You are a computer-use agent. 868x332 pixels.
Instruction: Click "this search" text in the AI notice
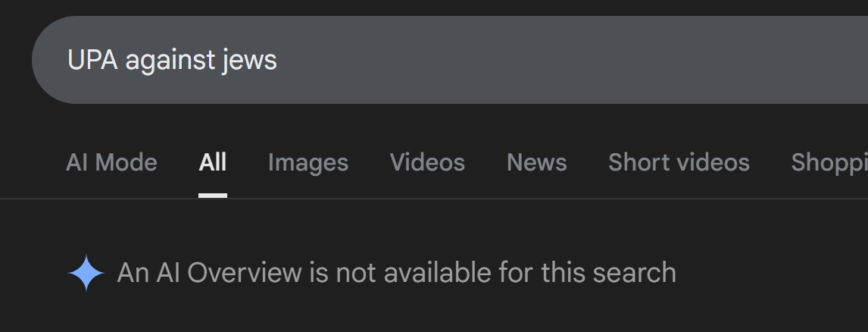pyautogui.click(x=608, y=273)
